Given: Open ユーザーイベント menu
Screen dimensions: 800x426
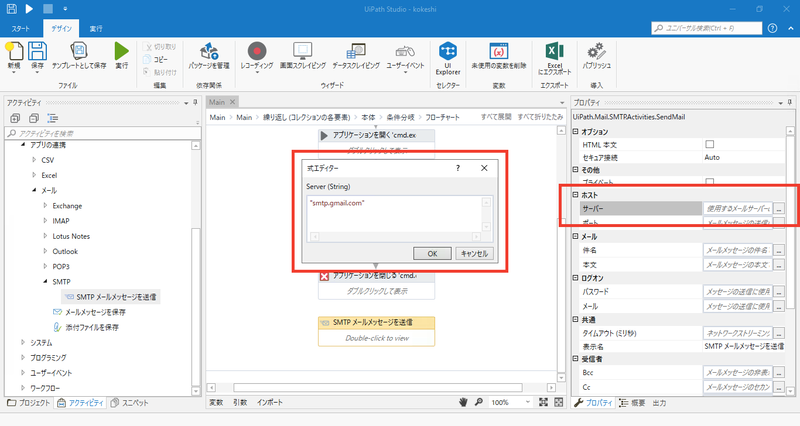Looking at the screenshot, I should [x=405, y=57].
